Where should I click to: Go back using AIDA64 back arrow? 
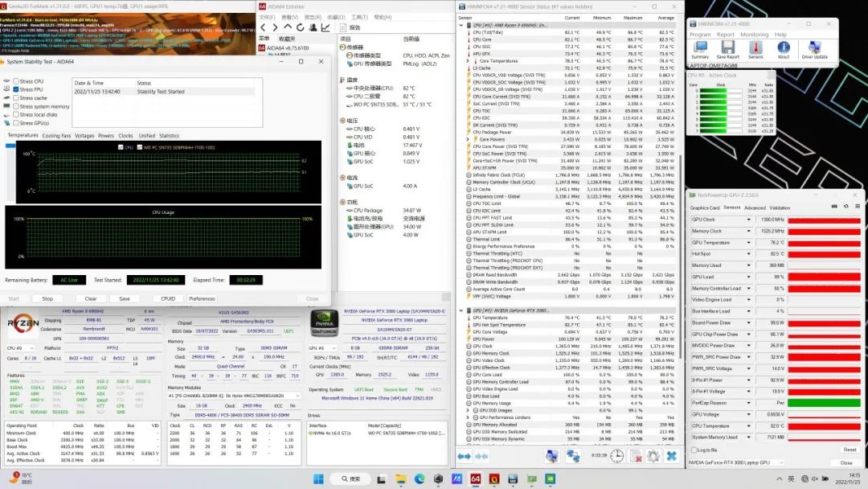click(264, 27)
